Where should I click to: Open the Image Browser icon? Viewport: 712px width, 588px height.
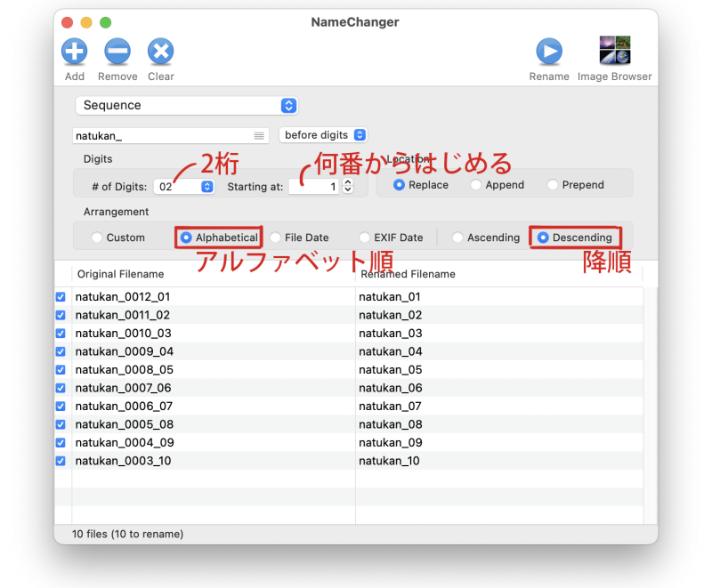tap(615, 52)
